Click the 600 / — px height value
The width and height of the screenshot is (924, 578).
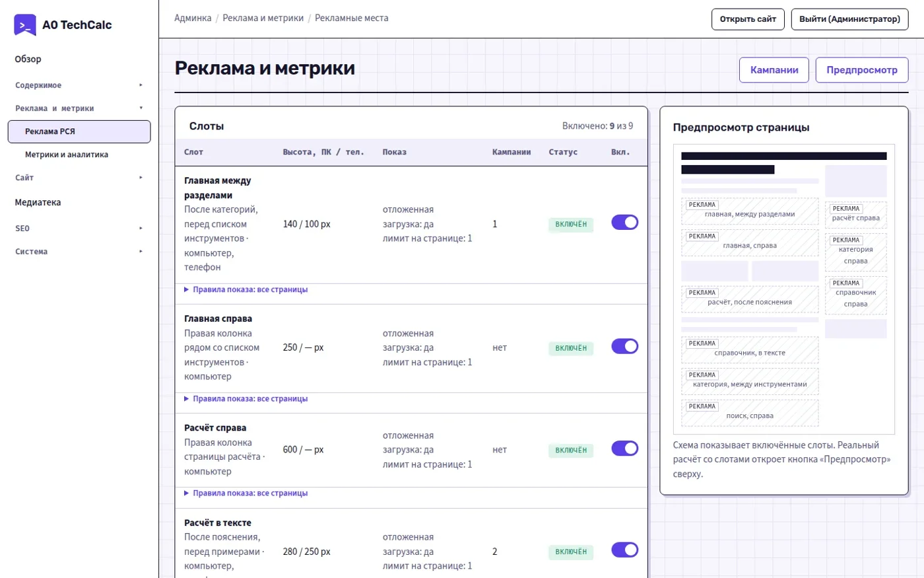tap(303, 450)
